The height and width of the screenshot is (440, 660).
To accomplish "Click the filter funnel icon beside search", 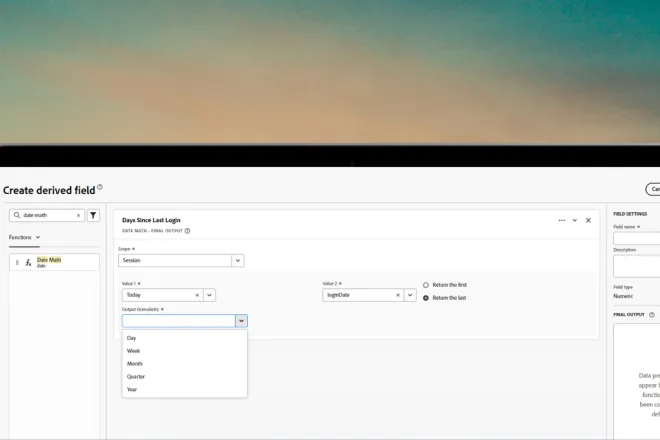I will [93, 215].
